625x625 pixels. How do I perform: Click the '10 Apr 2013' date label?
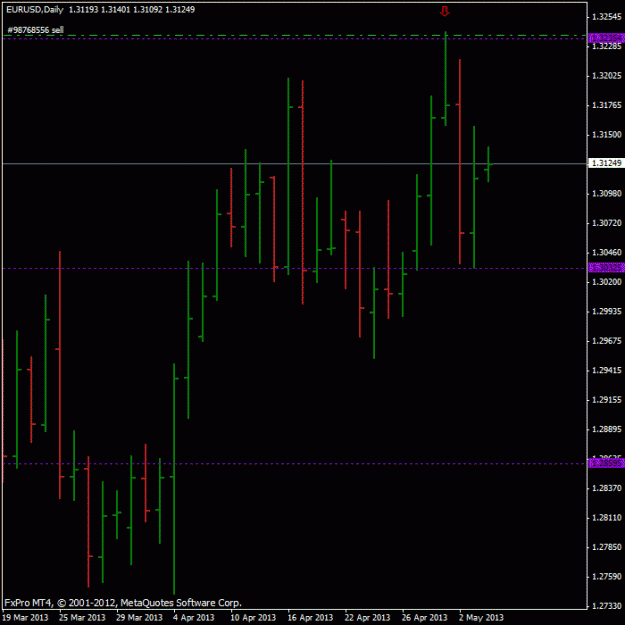(x=254, y=618)
